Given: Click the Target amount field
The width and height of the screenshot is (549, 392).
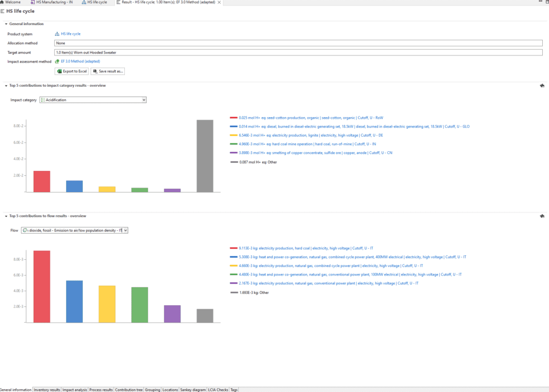Looking at the screenshot, I should click(x=298, y=52).
